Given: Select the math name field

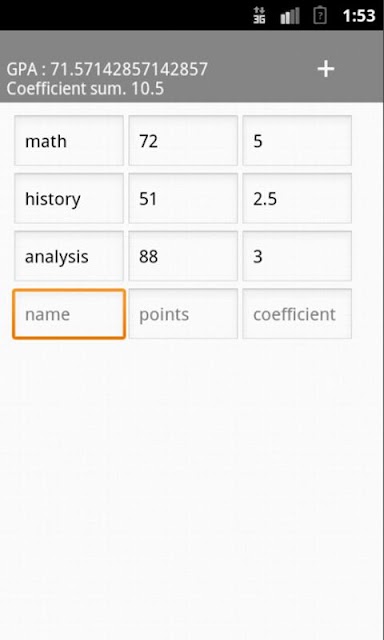Looking at the screenshot, I should (69, 140).
